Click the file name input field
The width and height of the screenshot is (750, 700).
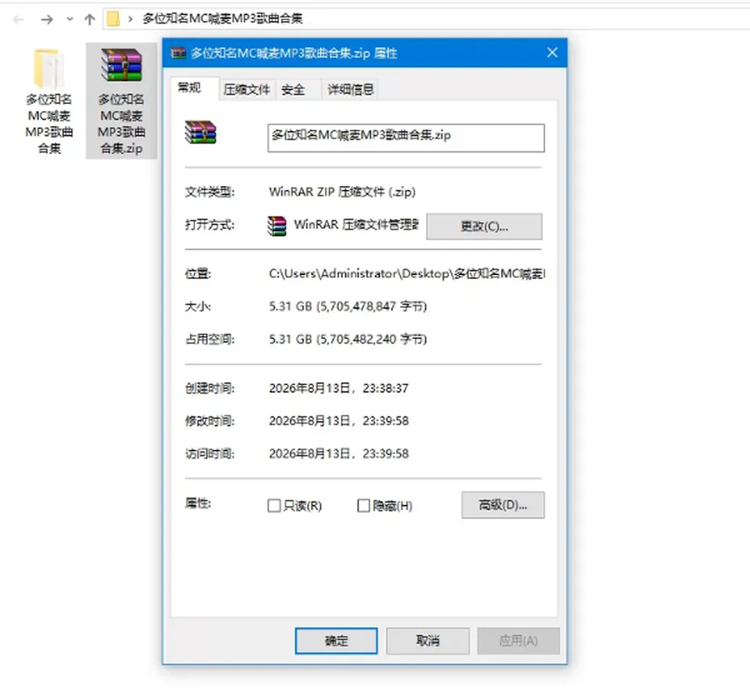(405, 137)
